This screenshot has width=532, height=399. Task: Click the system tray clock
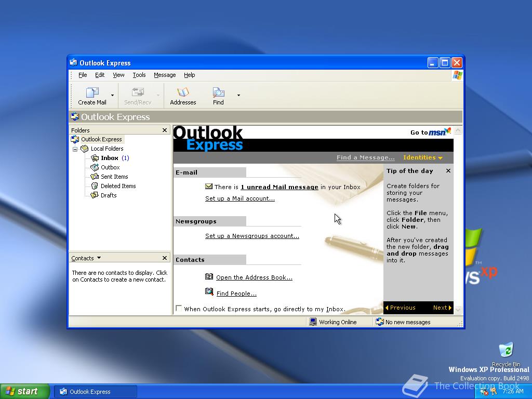click(513, 392)
